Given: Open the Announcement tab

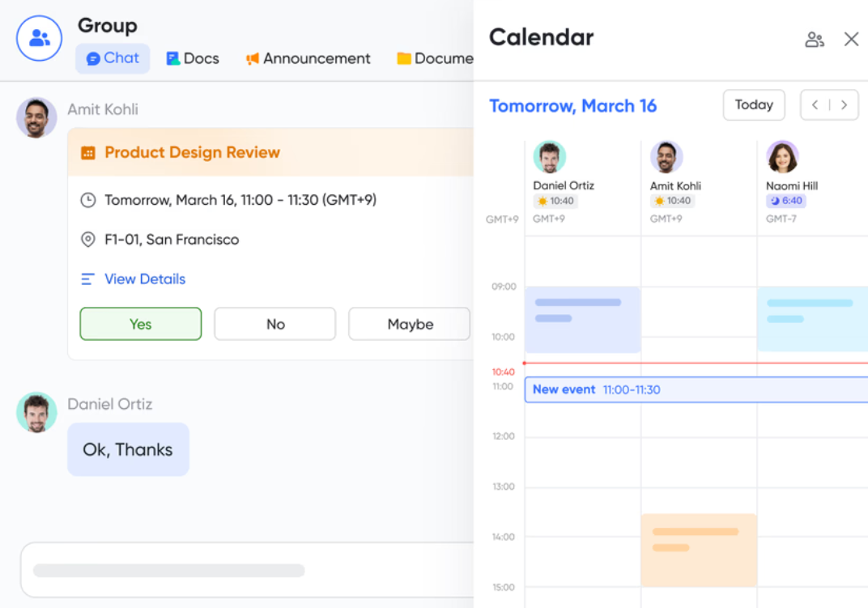Looking at the screenshot, I should [x=308, y=58].
